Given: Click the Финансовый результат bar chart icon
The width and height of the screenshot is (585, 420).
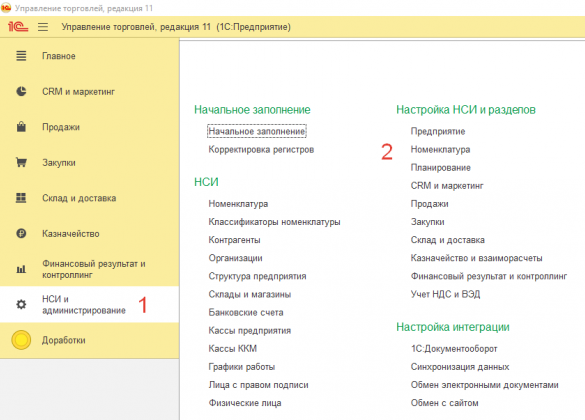Looking at the screenshot, I should pyautogui.click(x=21, y=269).
